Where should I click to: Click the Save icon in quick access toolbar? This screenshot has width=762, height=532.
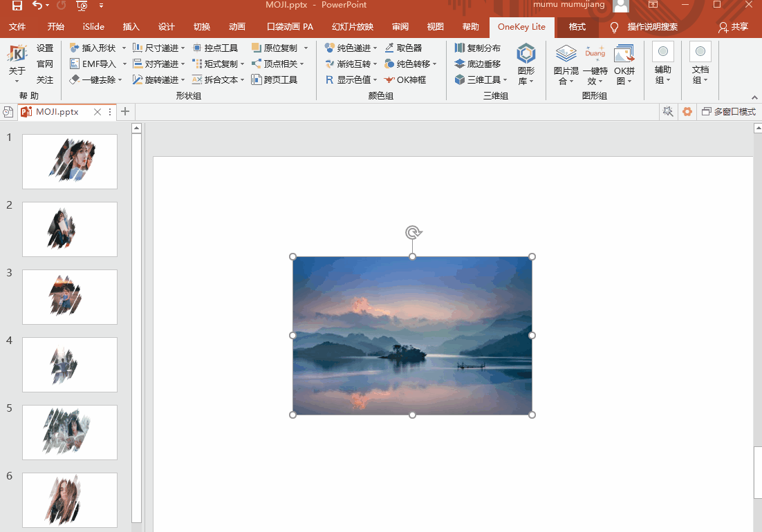point(16,5)
